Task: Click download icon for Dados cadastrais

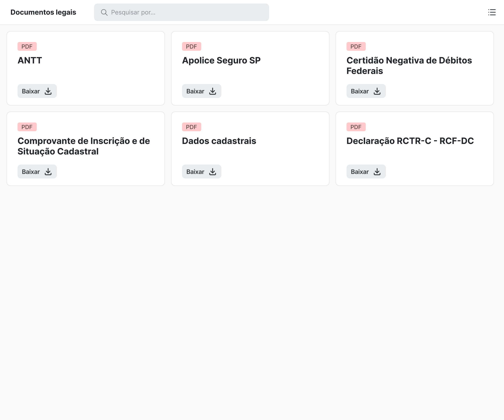Action: click(x=213, y=171)
